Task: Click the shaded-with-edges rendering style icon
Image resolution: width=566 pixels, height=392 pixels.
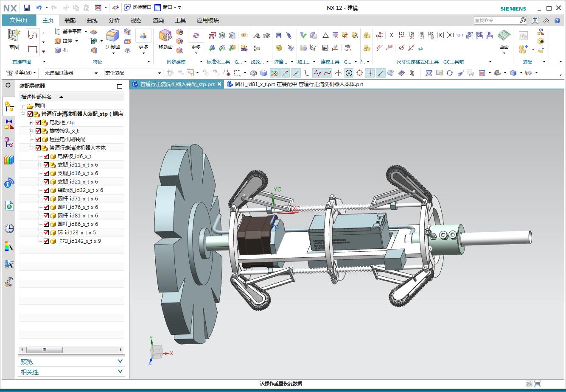Action: coord(513,73)
